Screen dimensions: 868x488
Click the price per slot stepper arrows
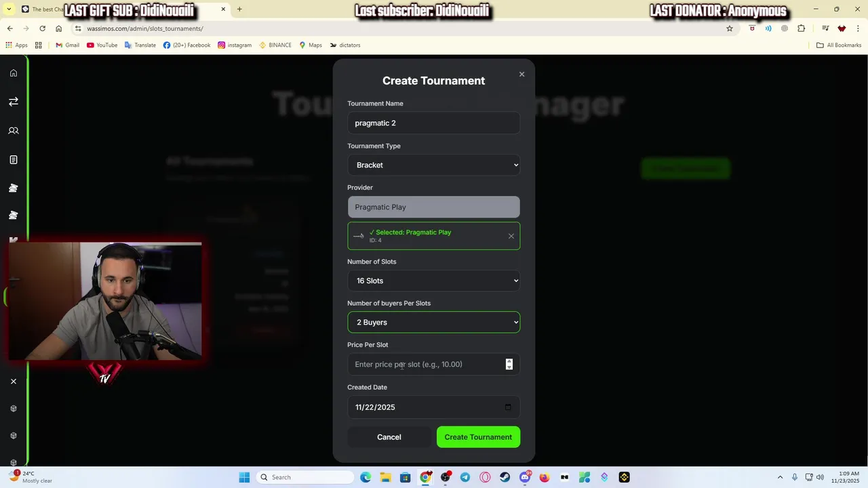coord(509,365)
